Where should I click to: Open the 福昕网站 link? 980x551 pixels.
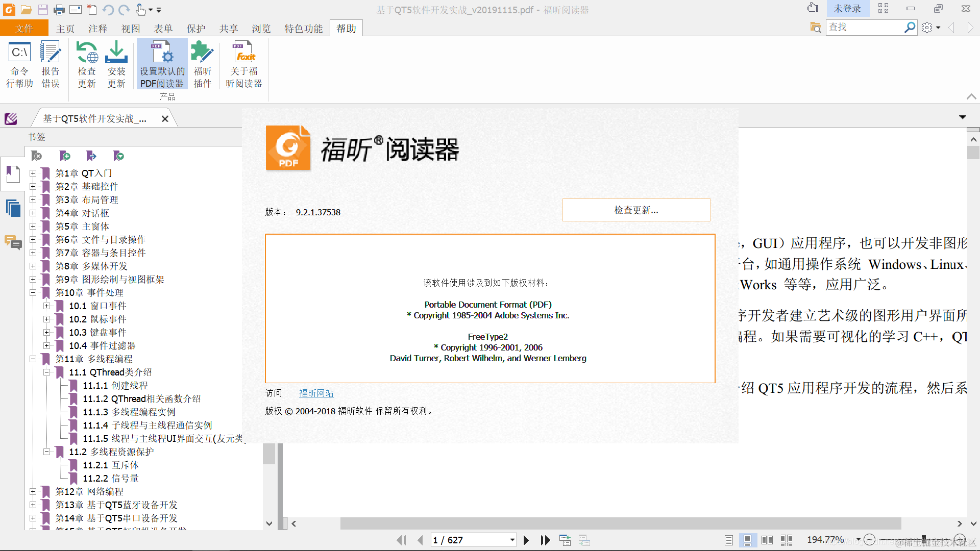(x=316, y=393)
